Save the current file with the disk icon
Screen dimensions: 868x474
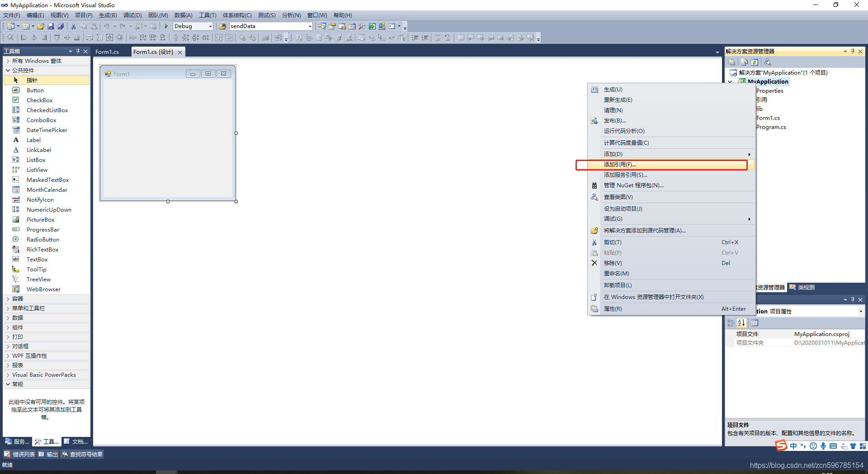pyautogui.click(x=51, y=26)
